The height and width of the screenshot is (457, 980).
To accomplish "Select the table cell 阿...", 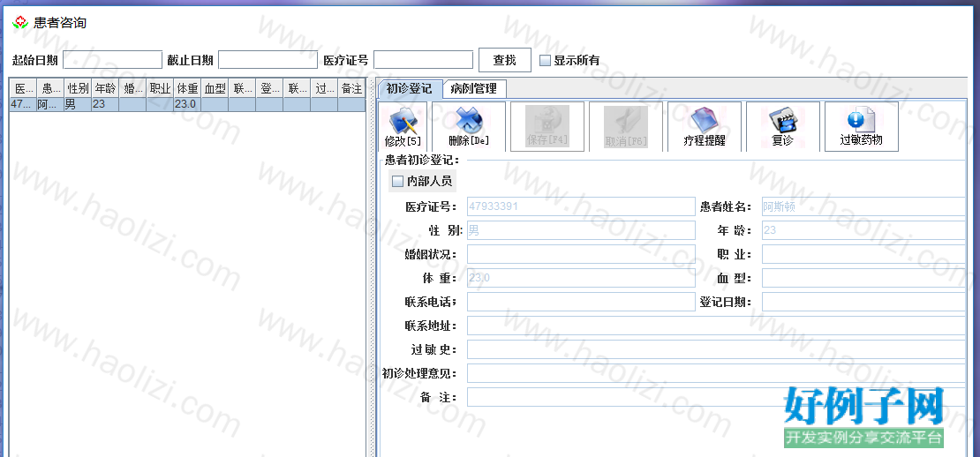I will [x=50, y=104].
